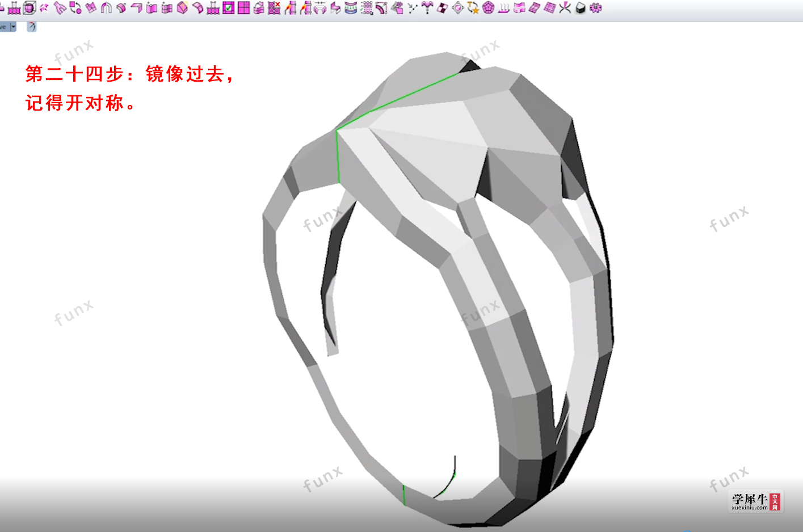The width and height of the screenshot is (803, 532).
Task: Select the pink checkerboard icon
Action: coord(443,8)
